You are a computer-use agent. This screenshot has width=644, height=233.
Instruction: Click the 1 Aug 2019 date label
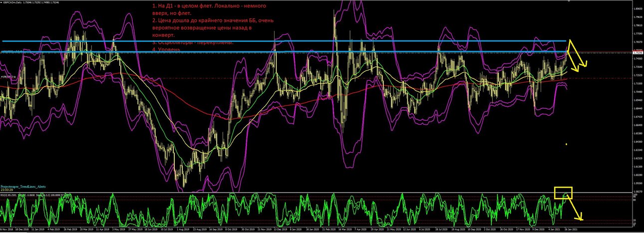[183, 230]
